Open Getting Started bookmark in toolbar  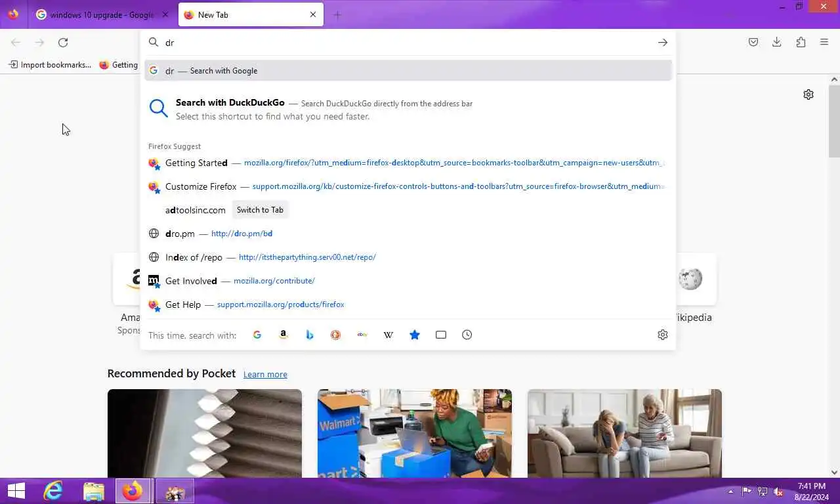click(118, 64)
